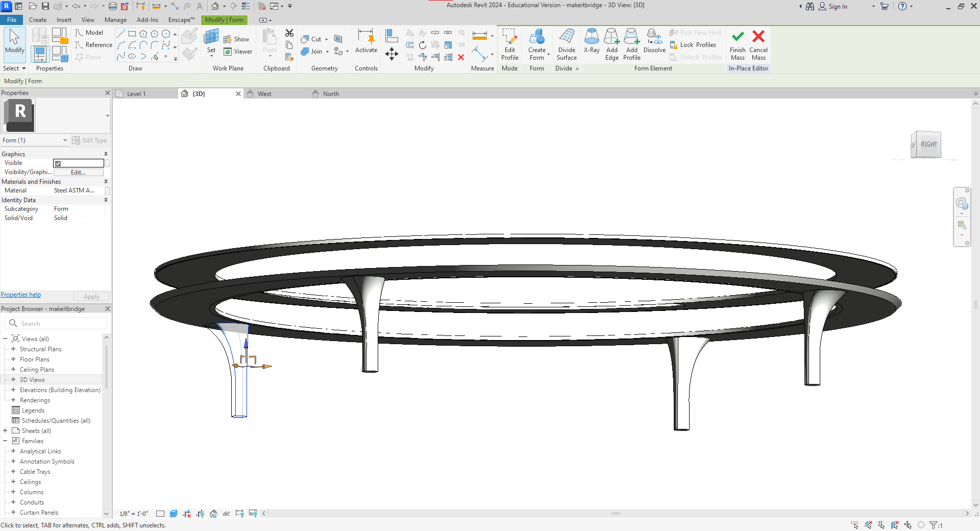Click the Divide Surface tool
Image resolution: width=980 pixels, height=531 pixels.
[x=567, y=45]
